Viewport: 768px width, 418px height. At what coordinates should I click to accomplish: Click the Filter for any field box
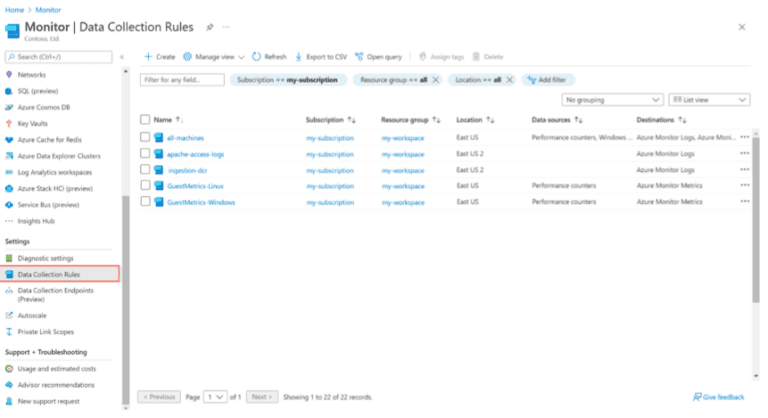click(x=182, y=80)
